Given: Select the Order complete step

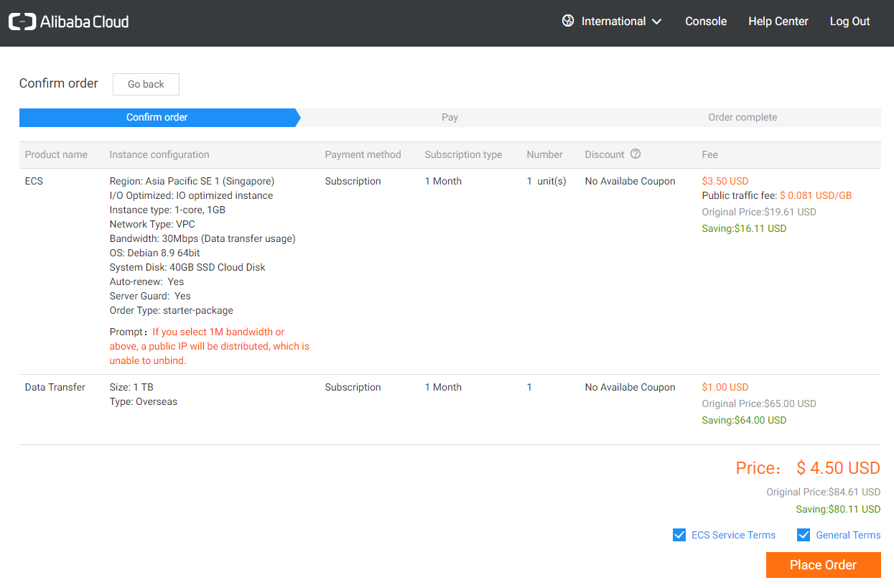Looking at the screenshot, I should click(742, 118).
